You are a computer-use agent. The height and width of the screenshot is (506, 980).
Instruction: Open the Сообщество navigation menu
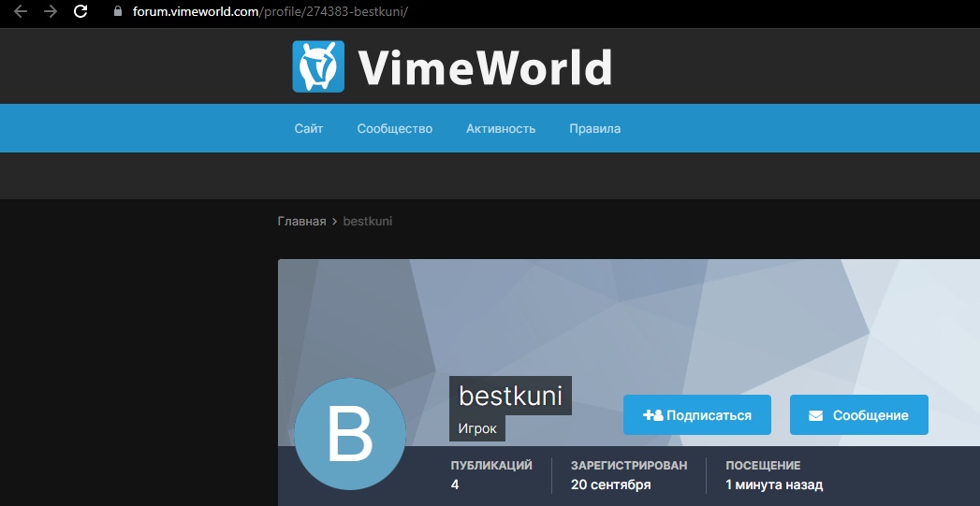tap(394, 128)
